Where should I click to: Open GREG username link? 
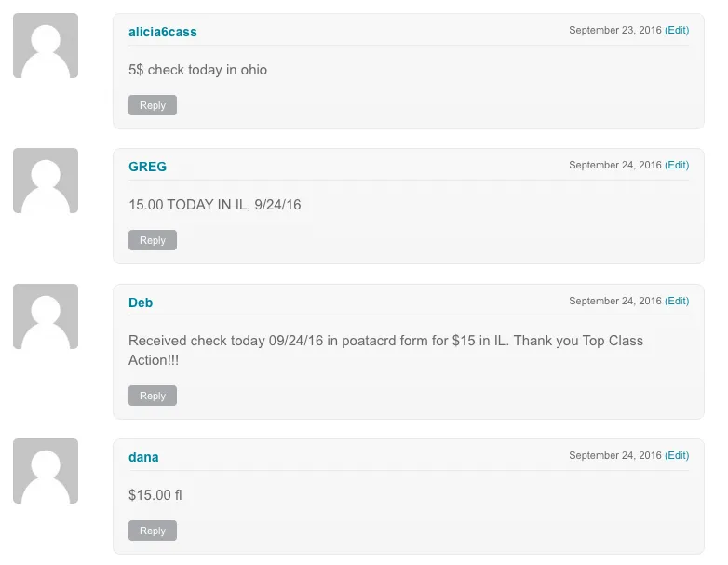[x=147, y=167]
